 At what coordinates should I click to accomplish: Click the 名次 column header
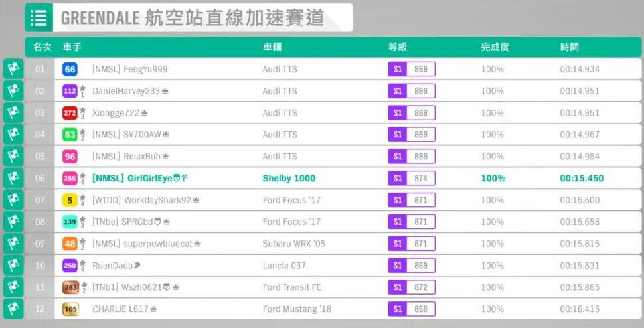click(x=42, y=47)
